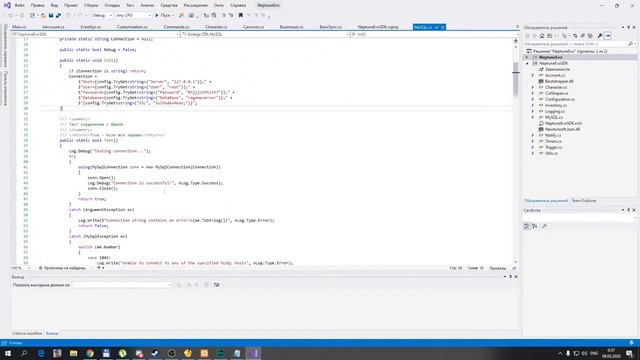This screenshot has height=360, width=640.
Task: Click the Solution Explorer sync icon
Action: coord(575,36)
